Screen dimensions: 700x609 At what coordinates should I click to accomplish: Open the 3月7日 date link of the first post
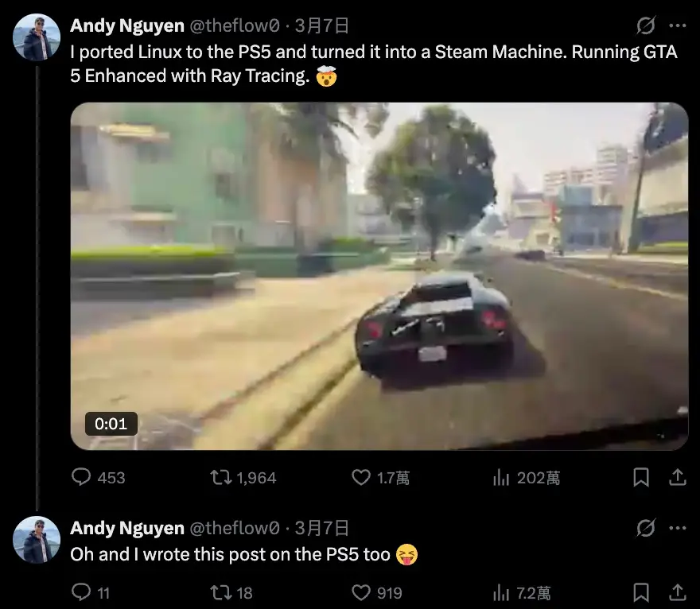(321, 25)
